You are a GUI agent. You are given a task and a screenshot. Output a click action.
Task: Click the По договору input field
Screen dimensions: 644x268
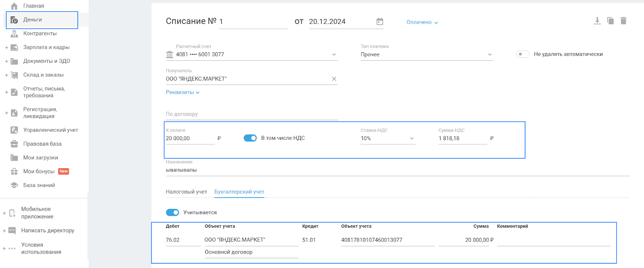tap(251, 114)
